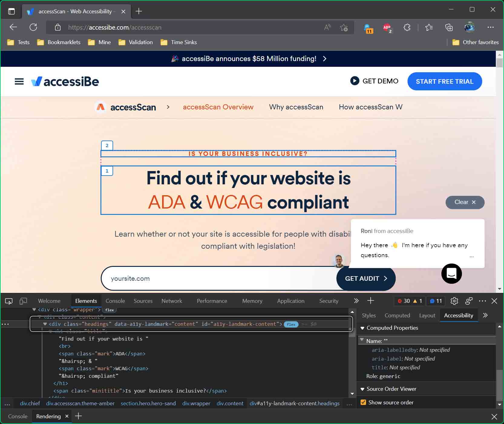This screenshot has height=424, width=504.
Task: Show more sidebar tabs chevron
Action: [x=485, y=315]
